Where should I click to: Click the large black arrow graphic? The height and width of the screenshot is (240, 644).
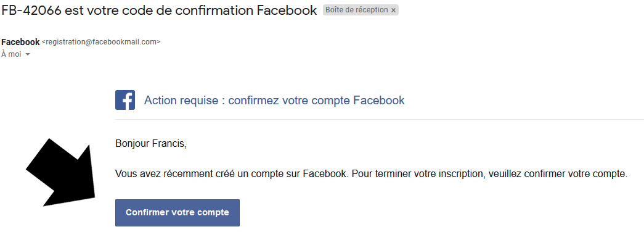click(62, 173)
